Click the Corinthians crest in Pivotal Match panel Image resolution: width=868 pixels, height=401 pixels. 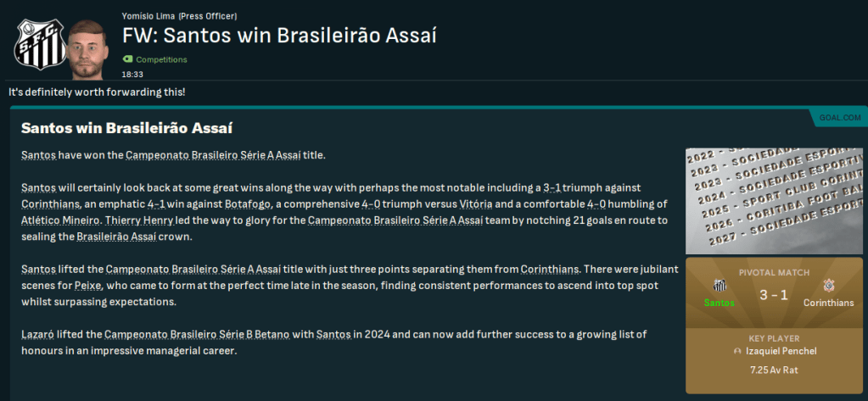pyautogui.click(x=828, y=286)
